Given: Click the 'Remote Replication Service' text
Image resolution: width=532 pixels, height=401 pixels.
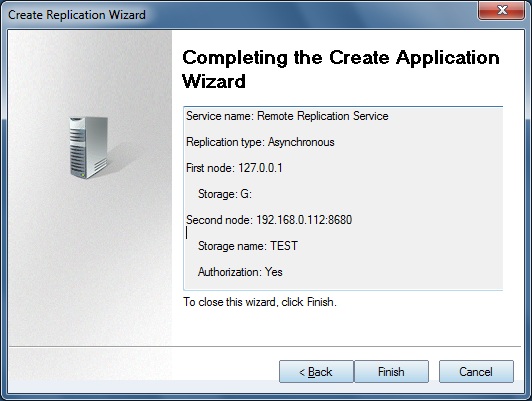Looking at the screenshot, I should click(323, 116).
